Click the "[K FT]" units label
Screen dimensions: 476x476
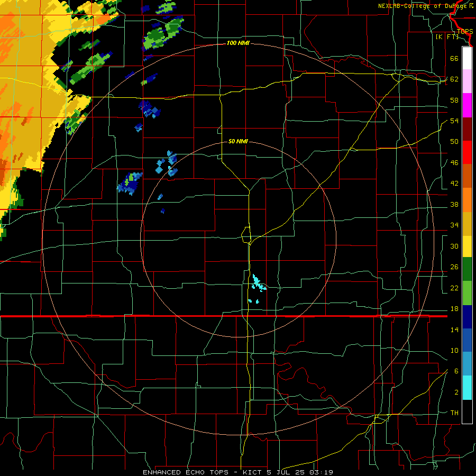pos(447,36)
